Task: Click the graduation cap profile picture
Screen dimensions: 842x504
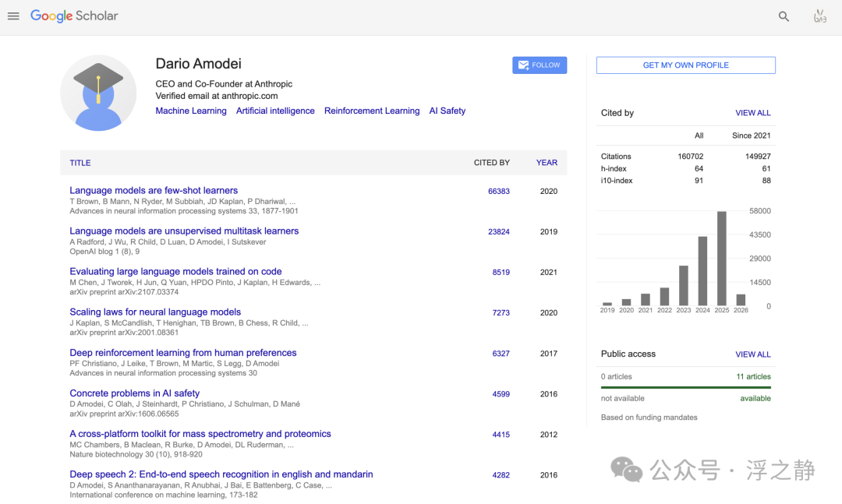Action: point(98,93)
